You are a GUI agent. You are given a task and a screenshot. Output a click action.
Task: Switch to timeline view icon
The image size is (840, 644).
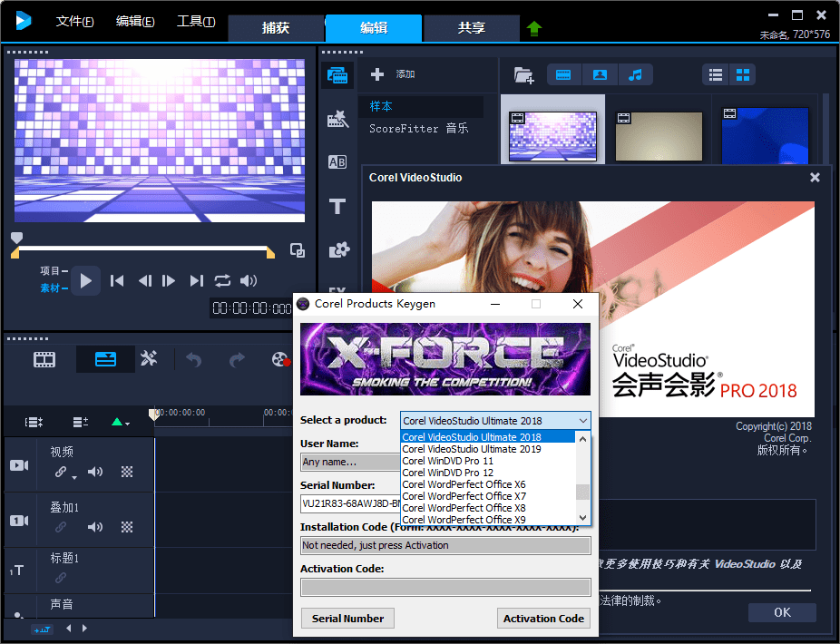105,359
